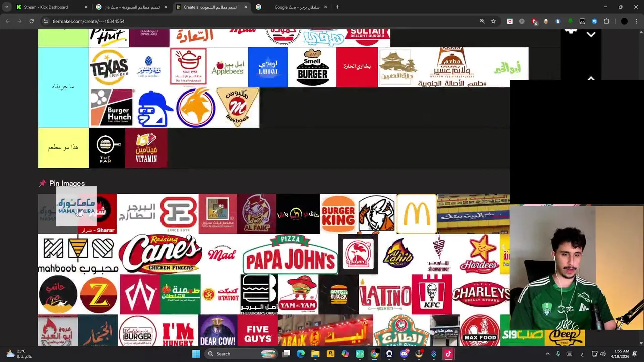
Task: Select the yellow Z logo tile
Action: tap(98, 294)
